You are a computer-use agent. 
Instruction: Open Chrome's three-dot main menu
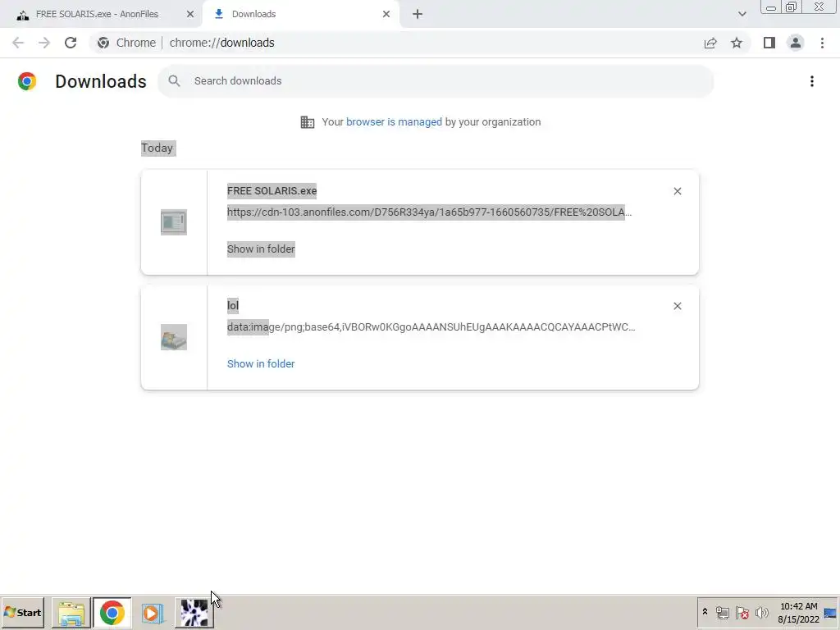[822, 43]
